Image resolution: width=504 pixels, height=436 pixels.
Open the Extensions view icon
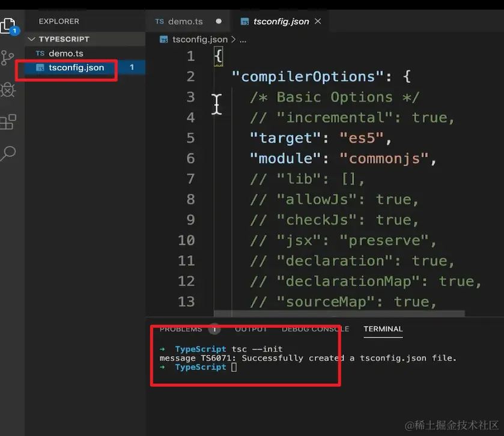8,122
